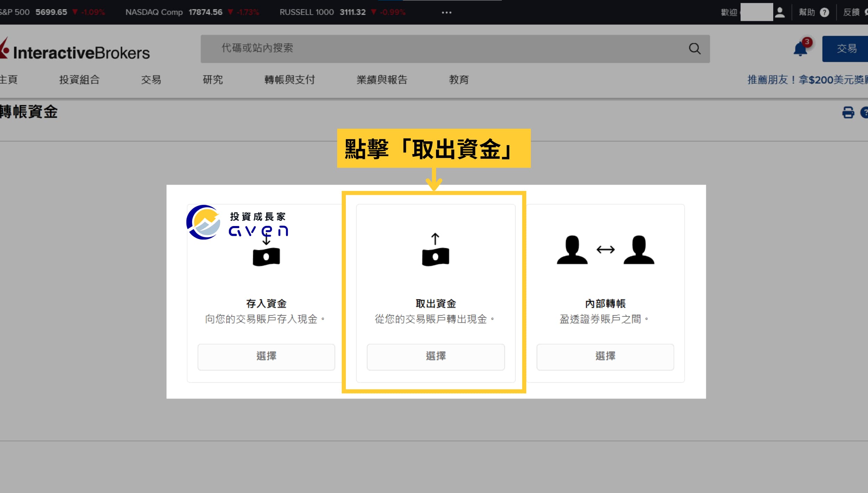Click the 反饋 feedback link

851,12
